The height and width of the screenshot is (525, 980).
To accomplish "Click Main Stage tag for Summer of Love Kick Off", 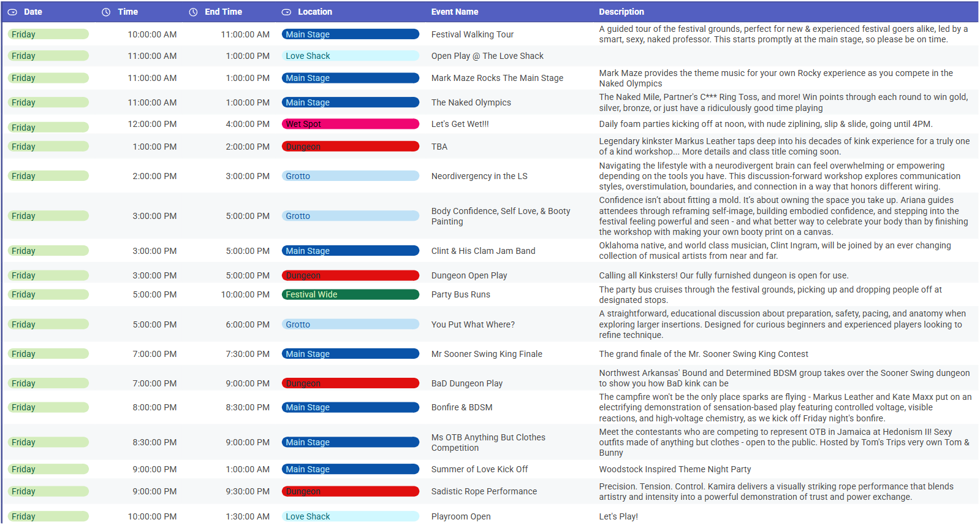I will coord(350,469).
